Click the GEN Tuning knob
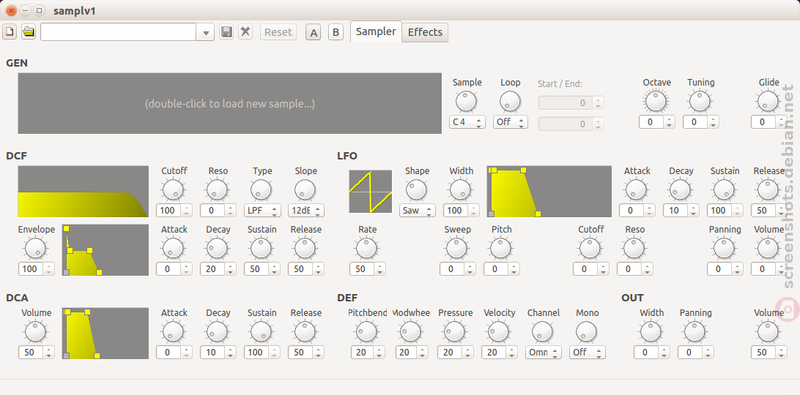This screenshot has width=800, height=395. coord(700,101)
